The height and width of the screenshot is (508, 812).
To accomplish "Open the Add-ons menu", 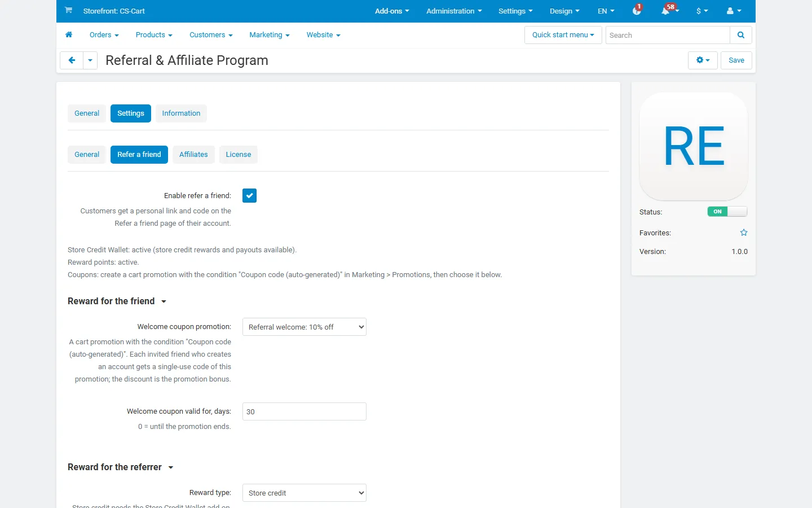I will [392, 11].
